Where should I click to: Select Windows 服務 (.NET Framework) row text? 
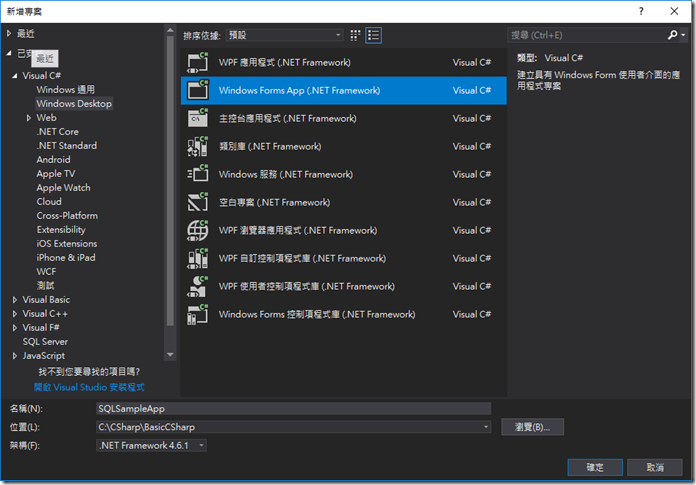pyautogui.click(x=286, y=174)
